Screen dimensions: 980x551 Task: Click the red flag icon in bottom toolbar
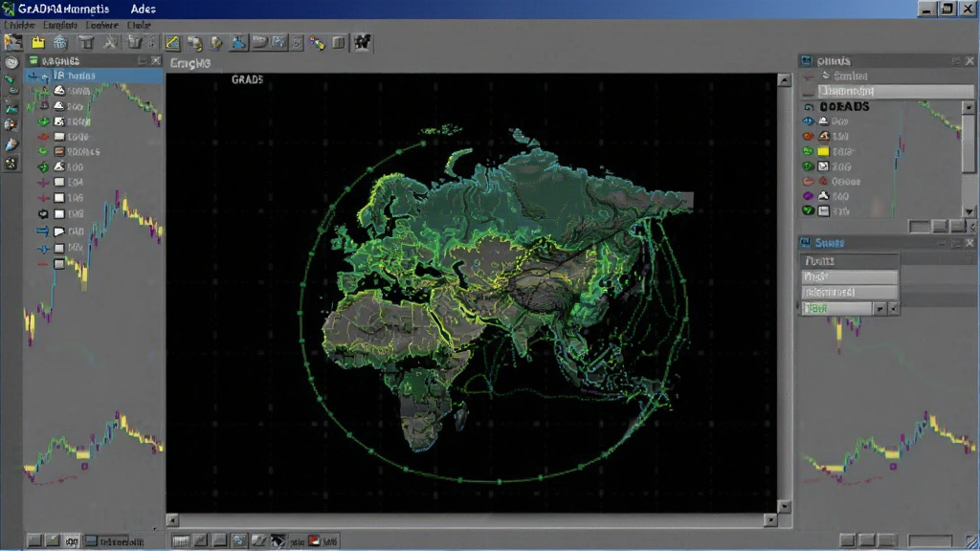coord(314,540)
